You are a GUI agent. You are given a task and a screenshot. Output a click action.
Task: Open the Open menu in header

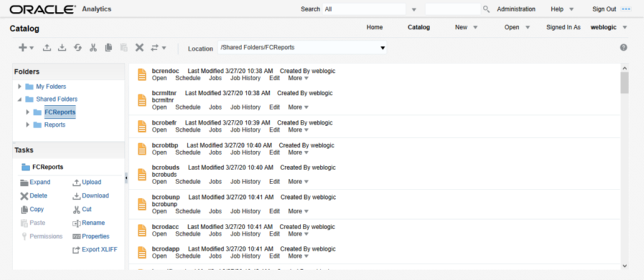tap(517, 27)
